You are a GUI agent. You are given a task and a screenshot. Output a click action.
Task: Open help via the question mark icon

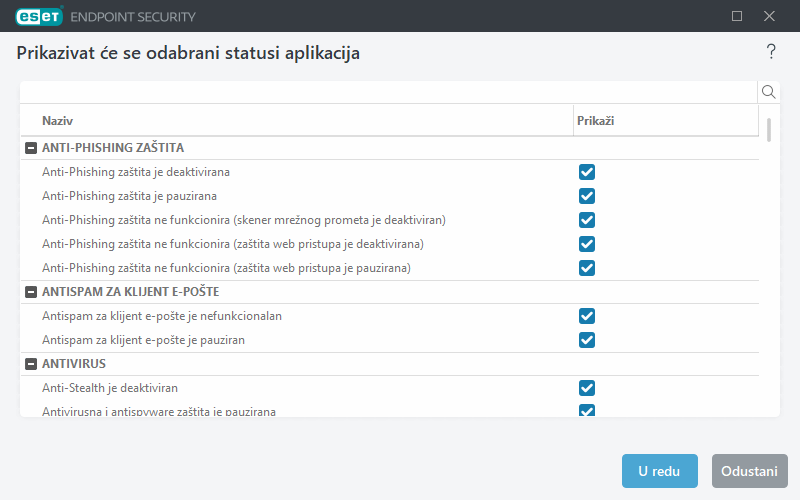[771, 52]
